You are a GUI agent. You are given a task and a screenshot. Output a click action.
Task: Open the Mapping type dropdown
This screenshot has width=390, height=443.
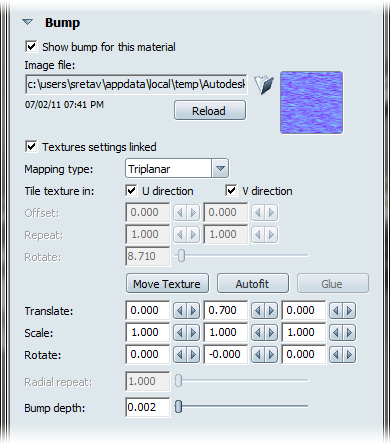pyautogui.click(x=177, y=169)
